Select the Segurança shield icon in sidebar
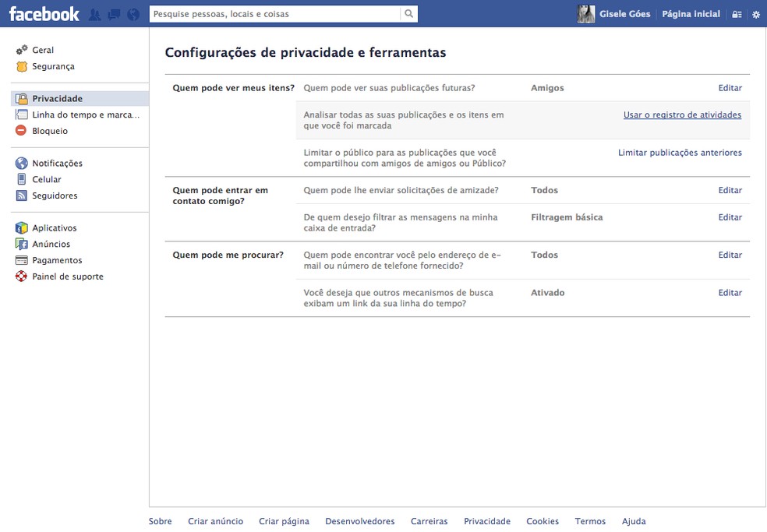 pyautogui.click(x=21, y=66)
